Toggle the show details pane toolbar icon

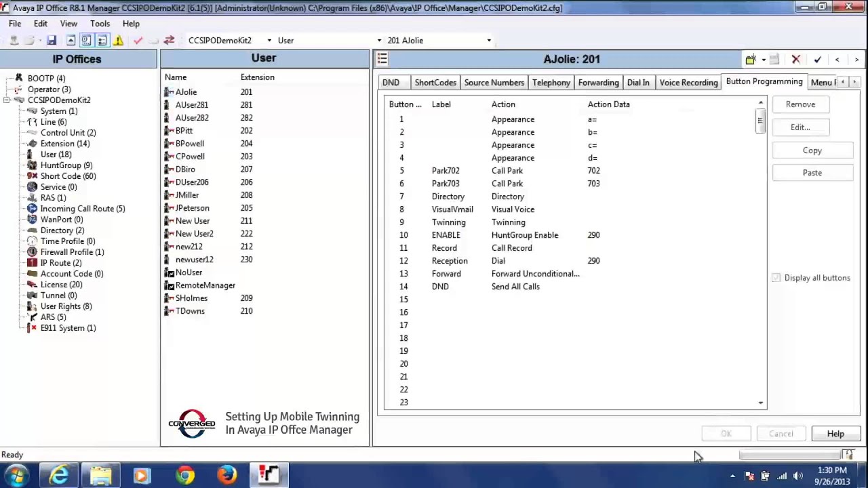pyautogui.click(x=102, y=41)
